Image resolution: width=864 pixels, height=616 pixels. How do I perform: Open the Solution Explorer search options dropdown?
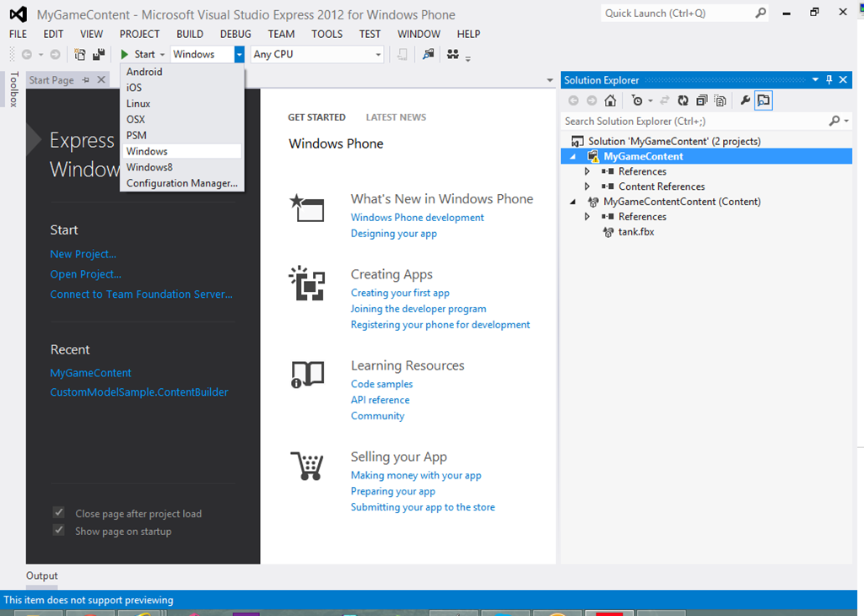pyautogui.click(x=846, y=122)
